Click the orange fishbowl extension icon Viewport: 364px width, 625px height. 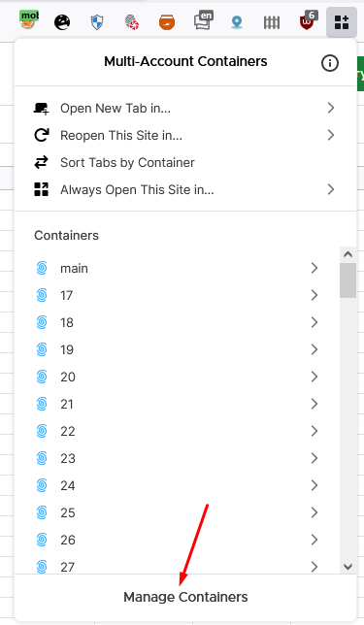(x=167, y=22)
